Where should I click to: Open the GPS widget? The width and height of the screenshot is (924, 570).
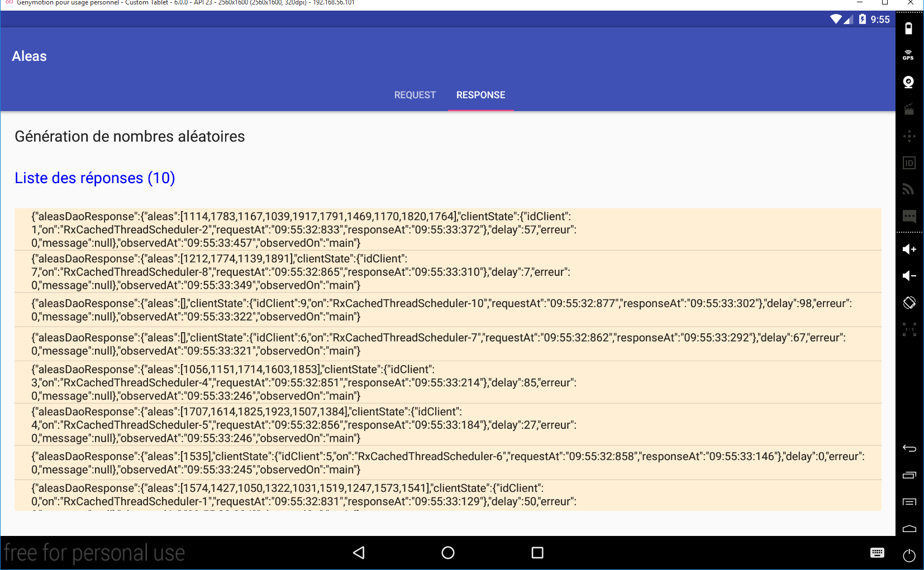tap(909, 55)
